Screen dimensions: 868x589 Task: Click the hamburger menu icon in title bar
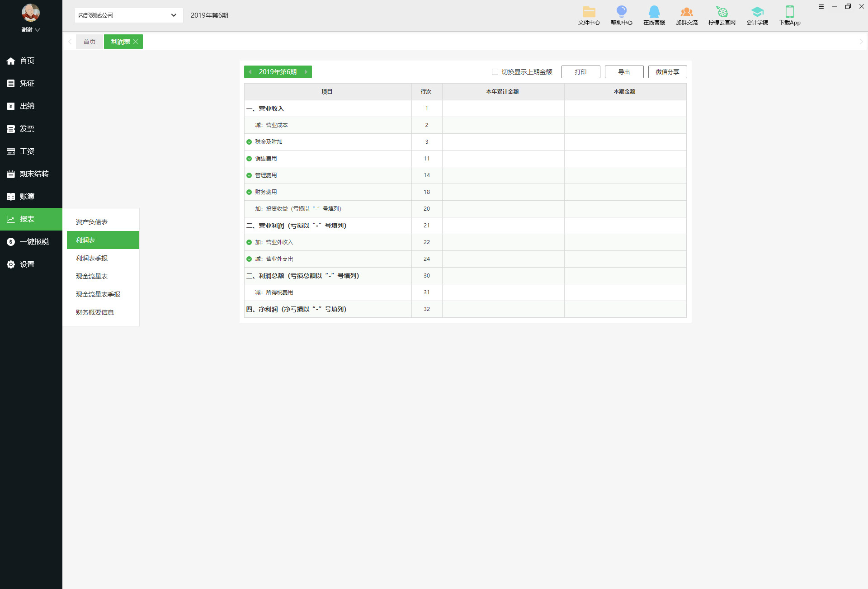click(x=821, y=6)
